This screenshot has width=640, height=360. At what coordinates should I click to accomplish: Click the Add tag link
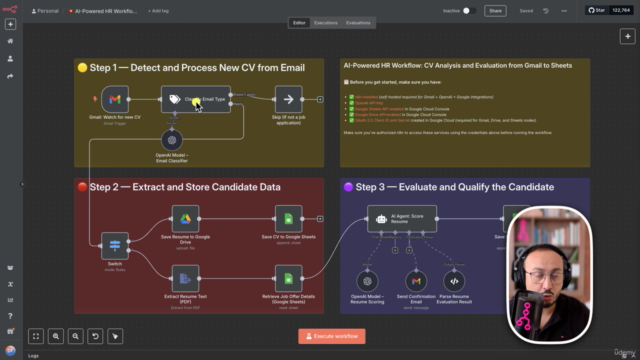tap(158, 11)
